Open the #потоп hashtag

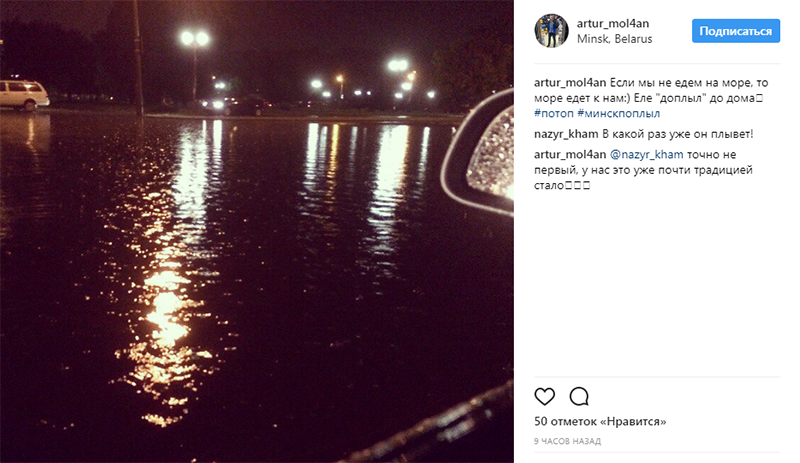point(554,113)
